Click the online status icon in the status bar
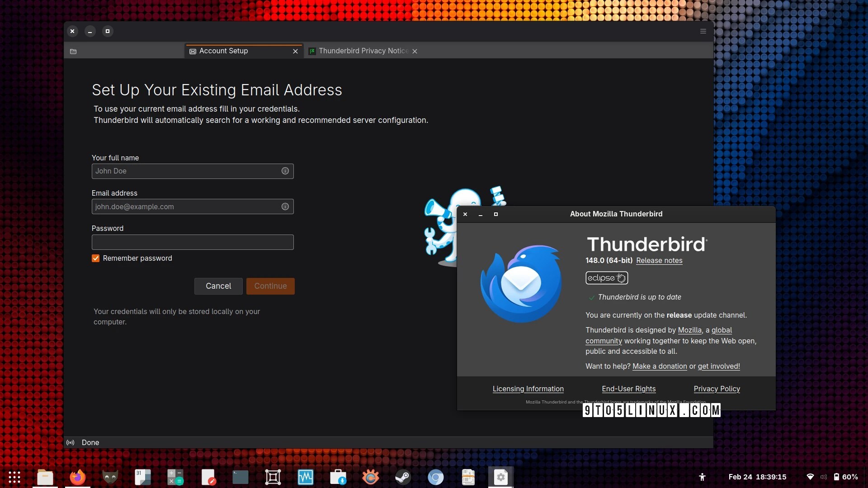The width and height of the screenshot is (868, 488). coord(71,442)
